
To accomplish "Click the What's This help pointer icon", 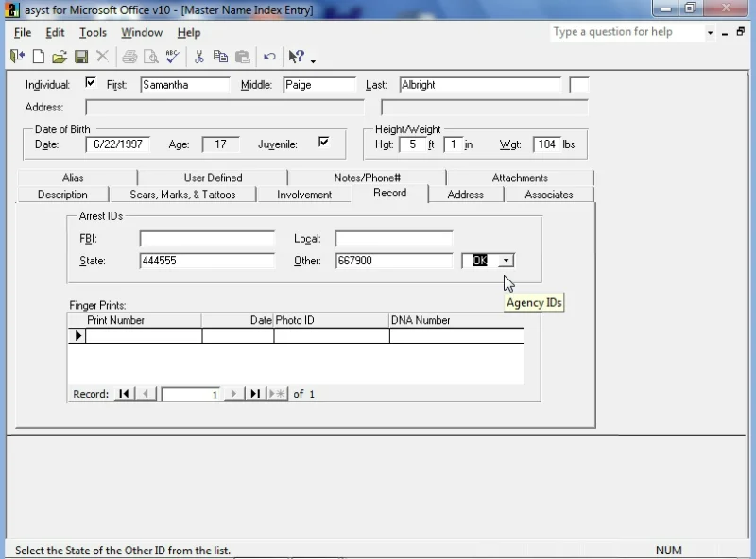I will [296, 57].
